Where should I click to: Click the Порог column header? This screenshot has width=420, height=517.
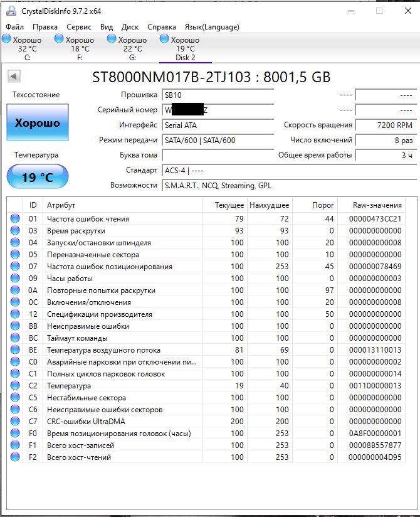coord(315,205)
